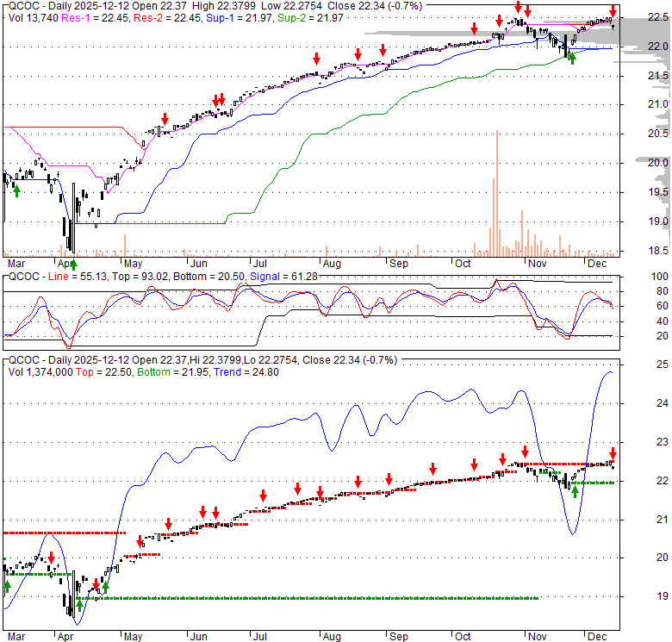The image size is (672, 642).
Task: Click the 'Top = 93.02' indicator label
Action: click(x=140, y=277)
